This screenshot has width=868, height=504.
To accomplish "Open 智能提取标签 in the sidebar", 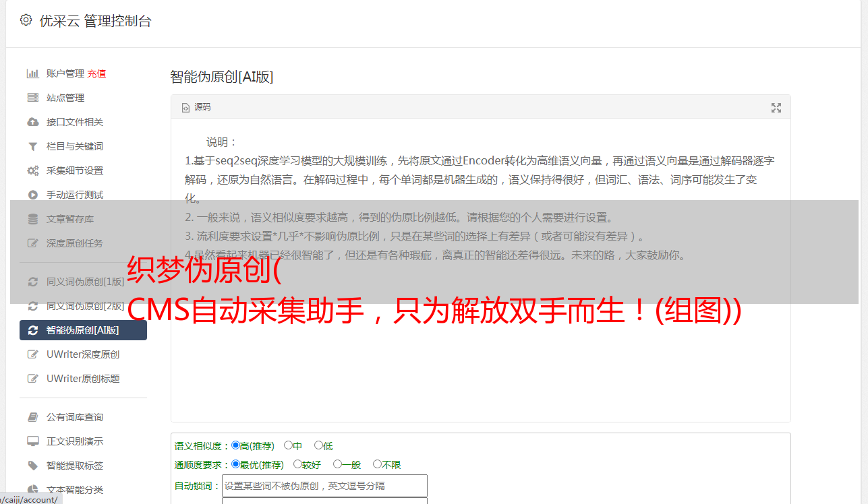I will (x=75, y=466).
